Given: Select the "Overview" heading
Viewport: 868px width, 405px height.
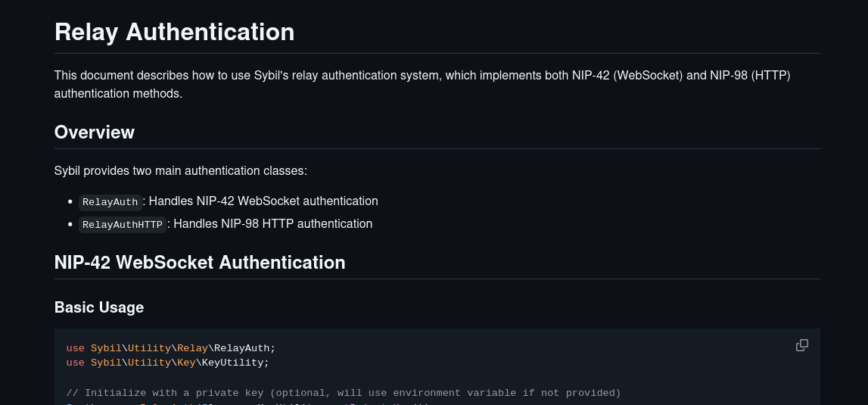Looking at the screenshot, I should click(94, 132).
